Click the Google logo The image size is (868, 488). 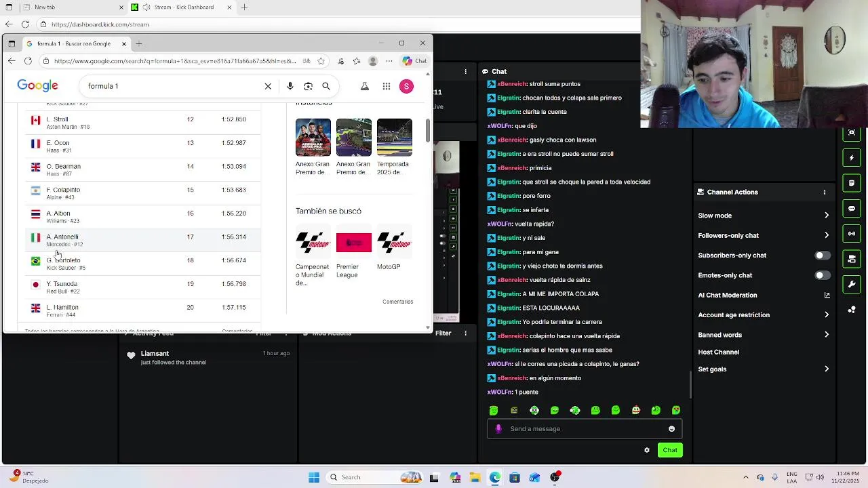(38, 86)
